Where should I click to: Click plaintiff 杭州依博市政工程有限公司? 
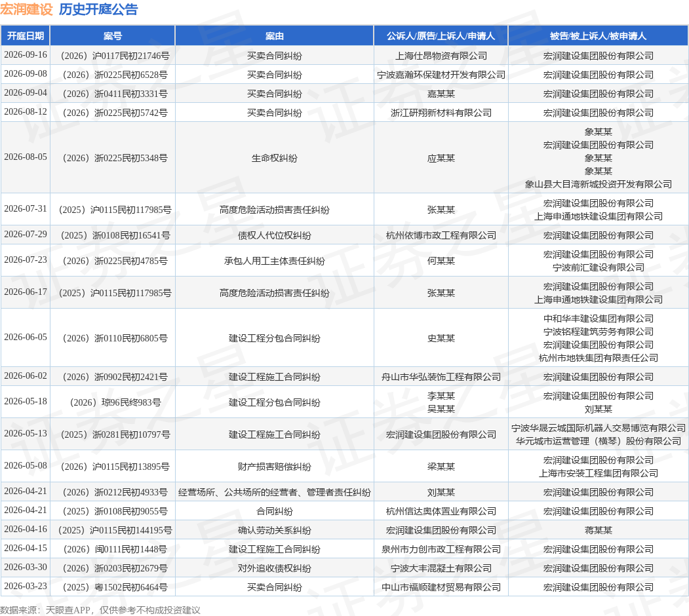point(441,235)
